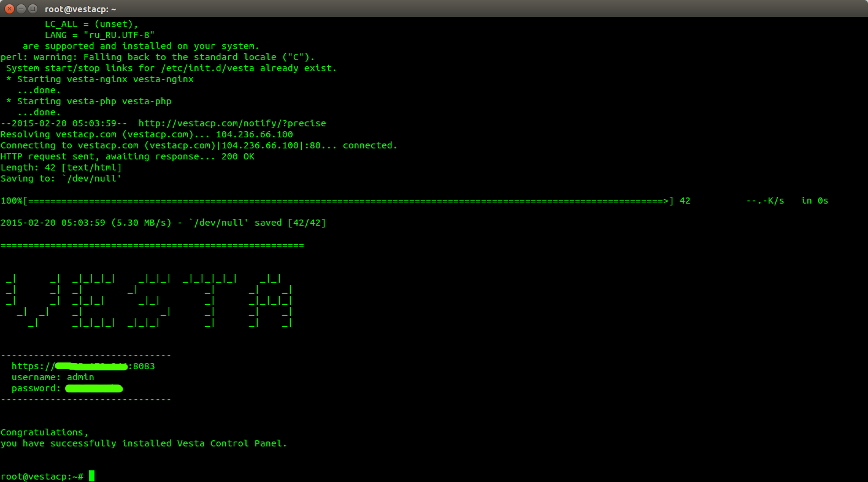
Task: Click the 'Resolving vestacp.com' line
Action: [x=147, y=134]
